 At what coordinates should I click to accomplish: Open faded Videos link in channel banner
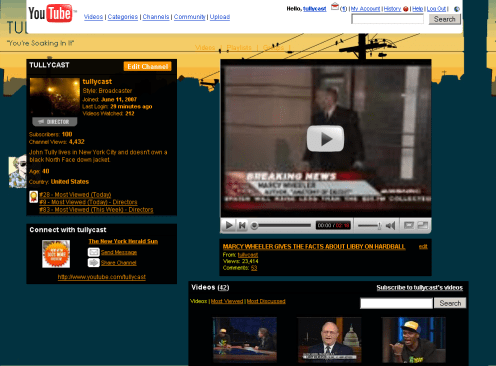(x=205, y=48)
